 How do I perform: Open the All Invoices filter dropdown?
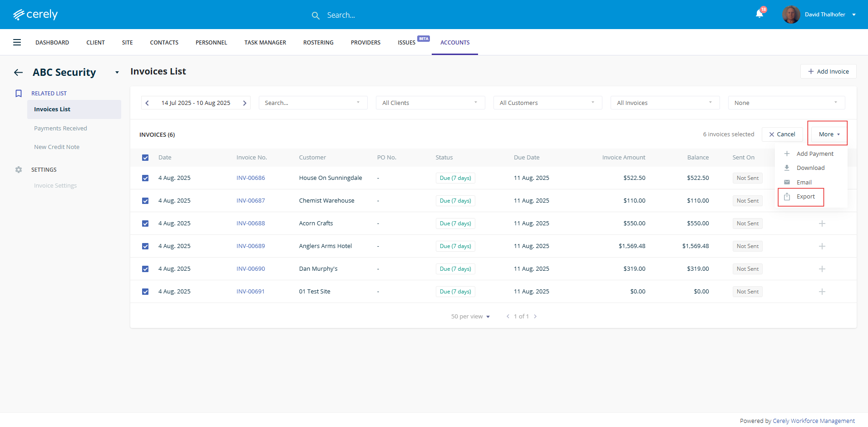[x=665, y=103]
